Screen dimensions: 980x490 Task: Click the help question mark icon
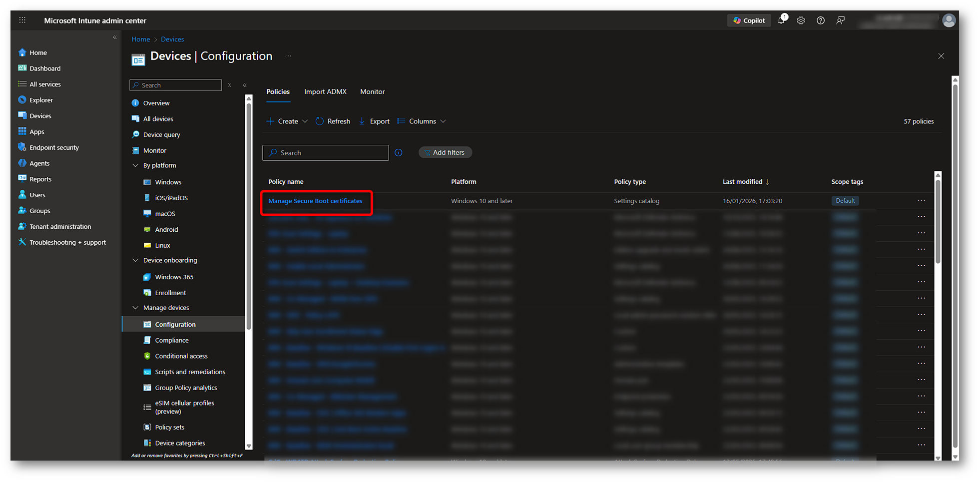[820, 20]
